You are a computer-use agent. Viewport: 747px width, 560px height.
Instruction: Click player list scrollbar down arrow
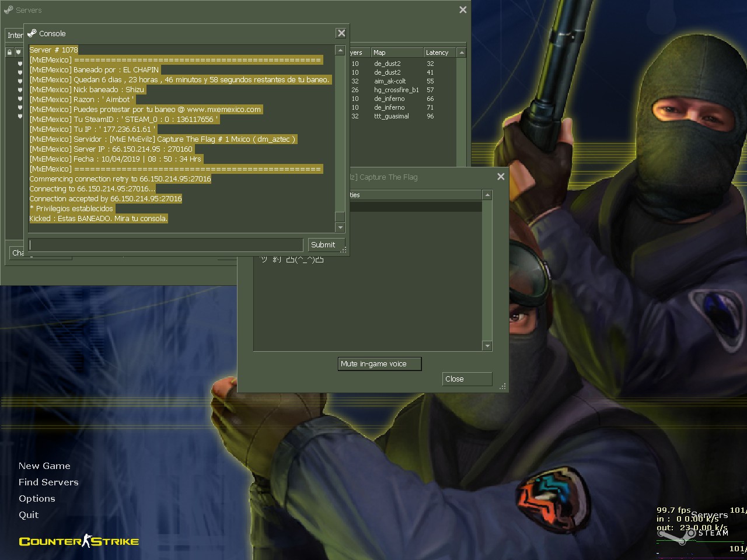point(487,346)
